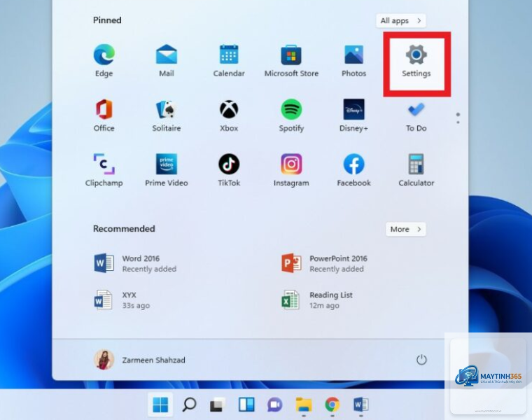Screen dimensions: 532x420
Task: Click the Windows Start button on taskbar
Action: point(160,405)
